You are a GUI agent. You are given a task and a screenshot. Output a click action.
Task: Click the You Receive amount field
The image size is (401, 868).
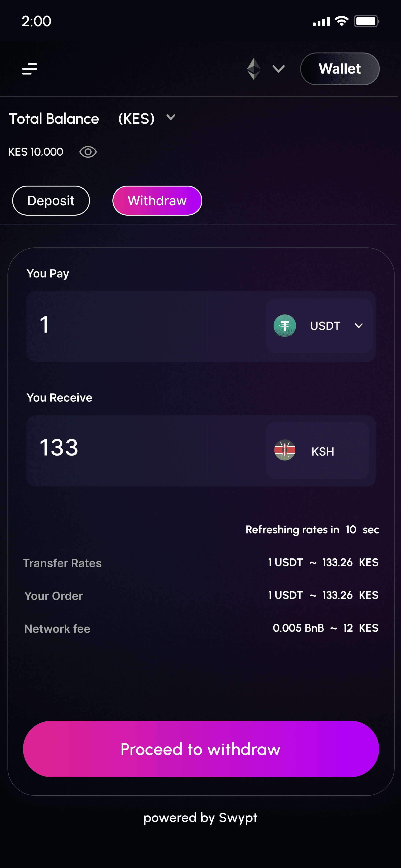click(117, 450)
